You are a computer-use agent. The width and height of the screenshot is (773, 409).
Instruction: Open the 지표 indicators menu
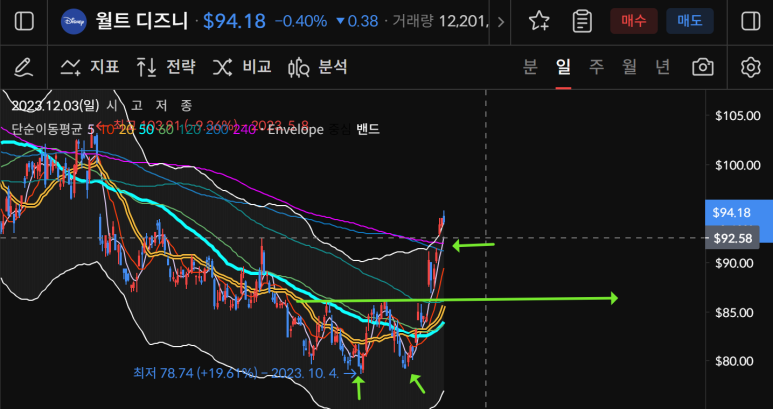(x=90, y=67)
